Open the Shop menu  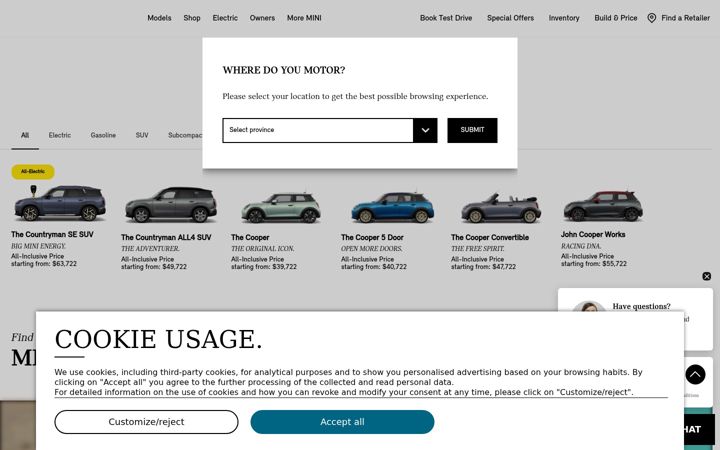coord(192,18)
